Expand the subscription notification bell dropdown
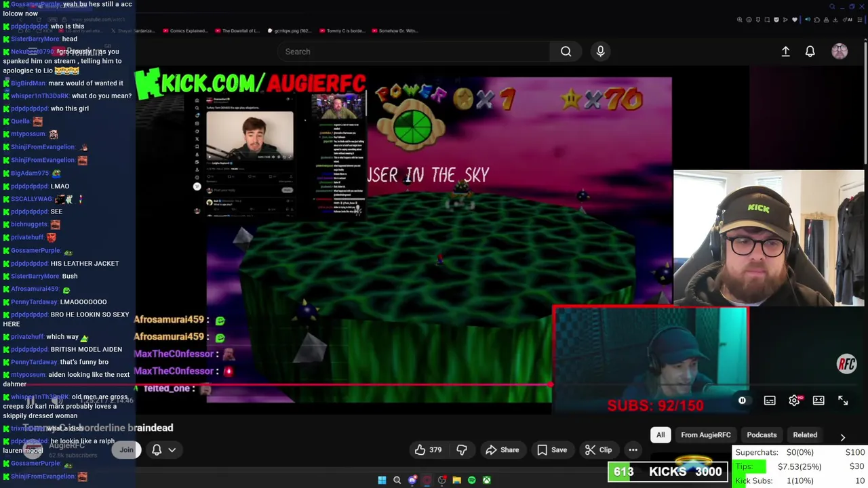 163,450
